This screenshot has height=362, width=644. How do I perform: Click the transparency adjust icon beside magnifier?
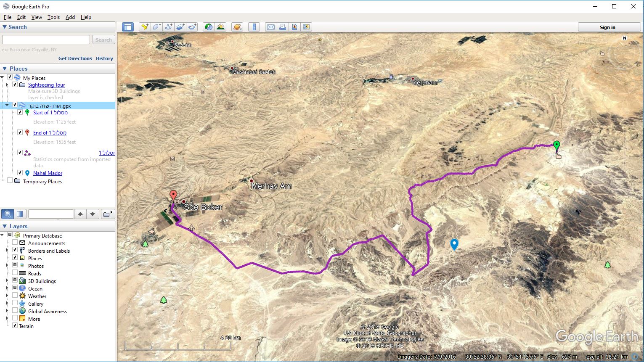click(20, 214)
